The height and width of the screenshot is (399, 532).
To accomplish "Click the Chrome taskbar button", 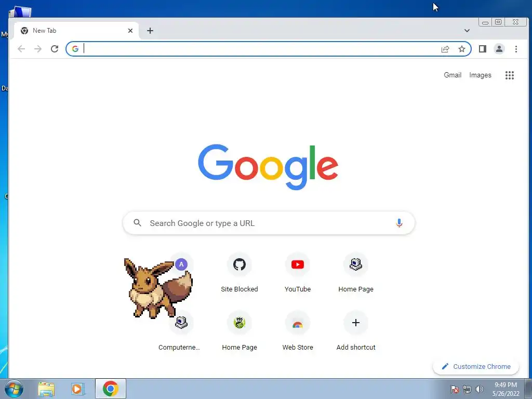I will click(111, 389).
